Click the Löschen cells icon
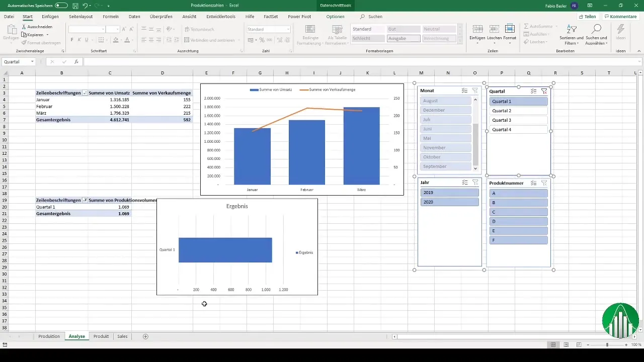The image size is (644, 362). click(494, 29)
